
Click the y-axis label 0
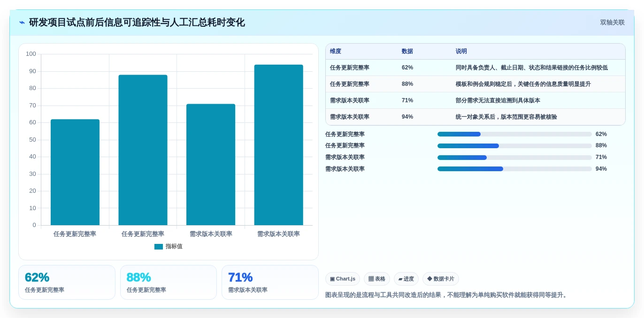[x=34, y=225]
